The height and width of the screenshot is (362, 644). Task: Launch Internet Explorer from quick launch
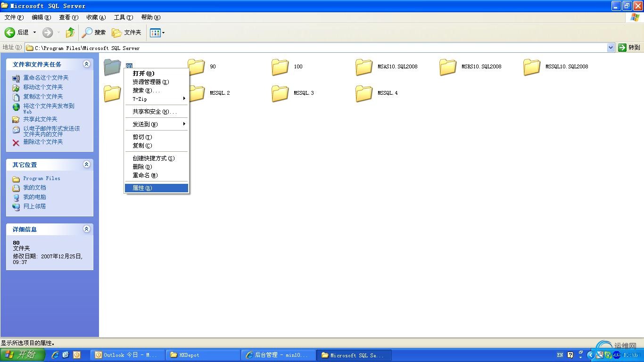pyautogui.click(x=55, y=355)
